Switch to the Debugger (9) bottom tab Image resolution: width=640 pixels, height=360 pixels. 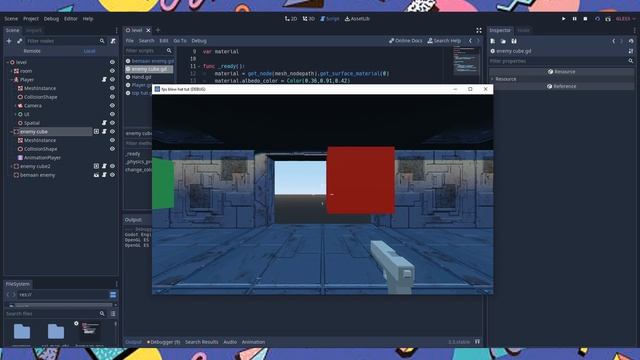[164, 342]
